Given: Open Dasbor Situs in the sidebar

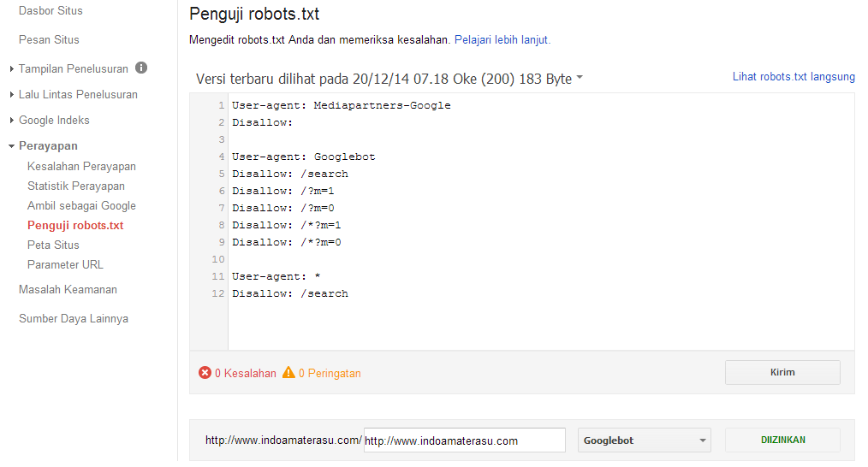Looking at the screenshot, I should tap(51, 11).
